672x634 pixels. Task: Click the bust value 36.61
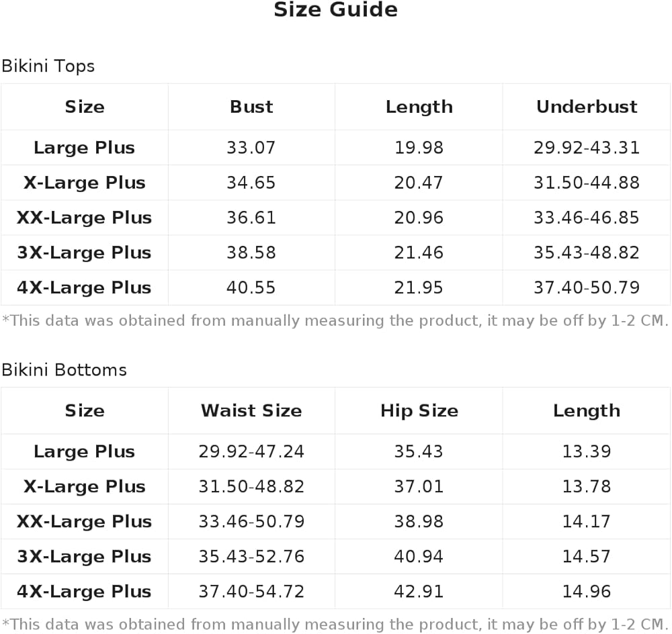point(251,218)
